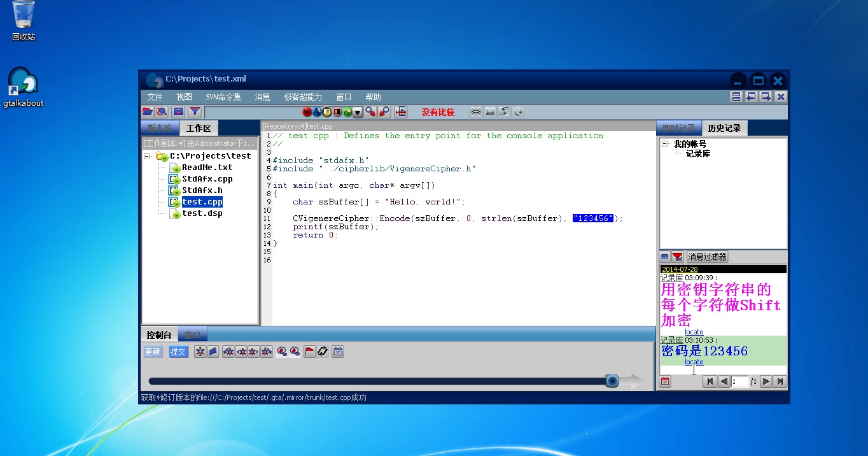Click locate link under Shift加密 message
Viewport: 868px width, 456px height.
click(x=694, y=332)
